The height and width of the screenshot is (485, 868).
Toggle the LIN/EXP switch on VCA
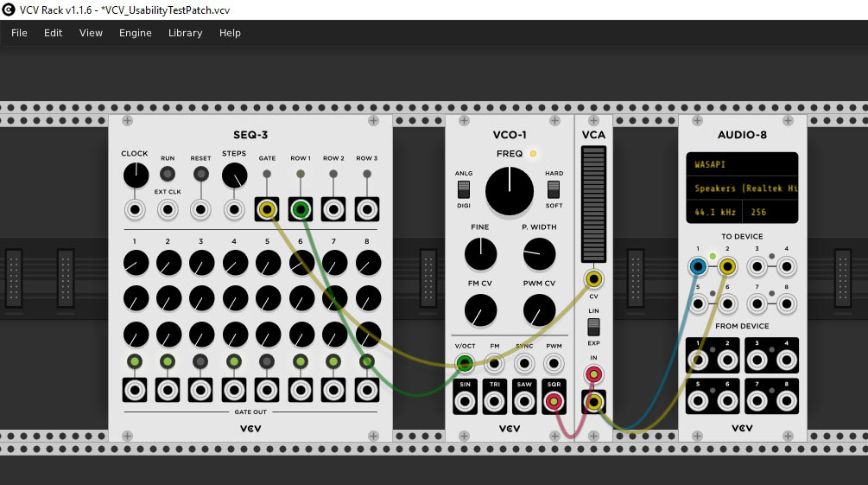coord(593,327)
